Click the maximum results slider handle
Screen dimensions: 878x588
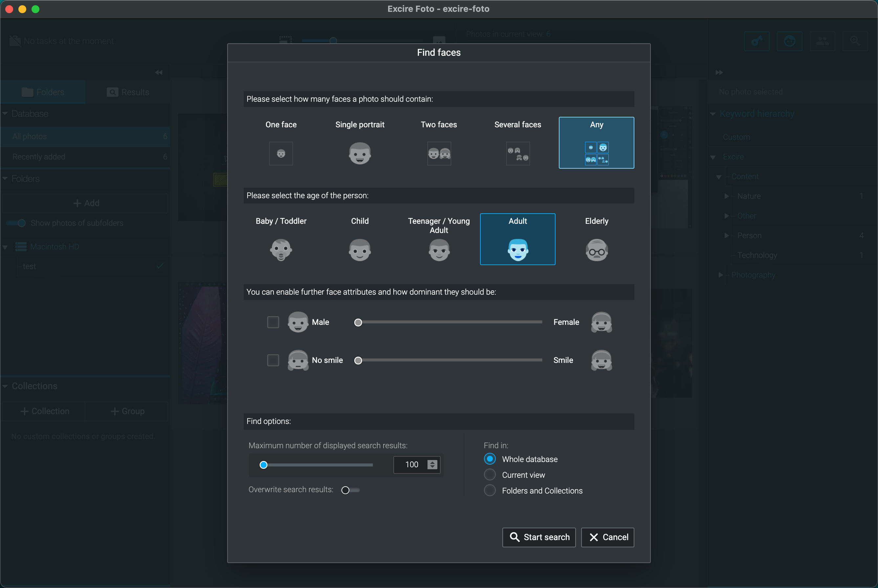coord(263,465)
